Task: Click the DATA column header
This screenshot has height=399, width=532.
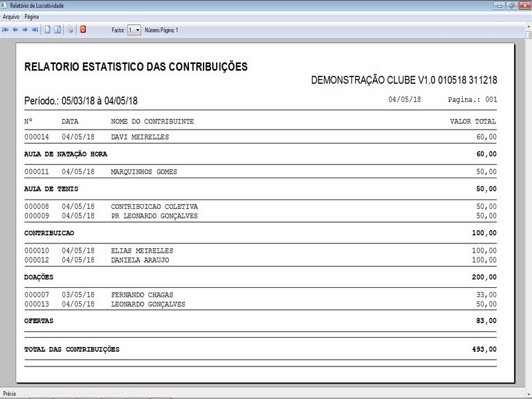Action: pyautogui.click(x=70, y=122)
